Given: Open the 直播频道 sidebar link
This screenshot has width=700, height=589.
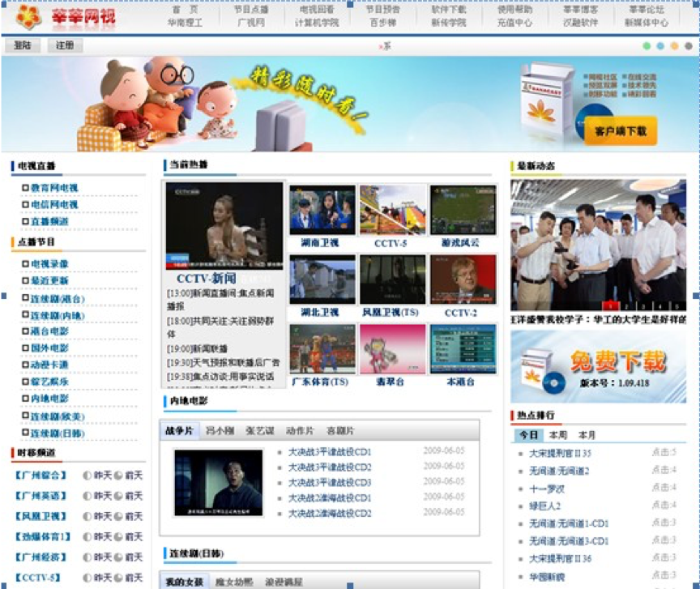Looking at the screenshot, I should tap(49, 221).
